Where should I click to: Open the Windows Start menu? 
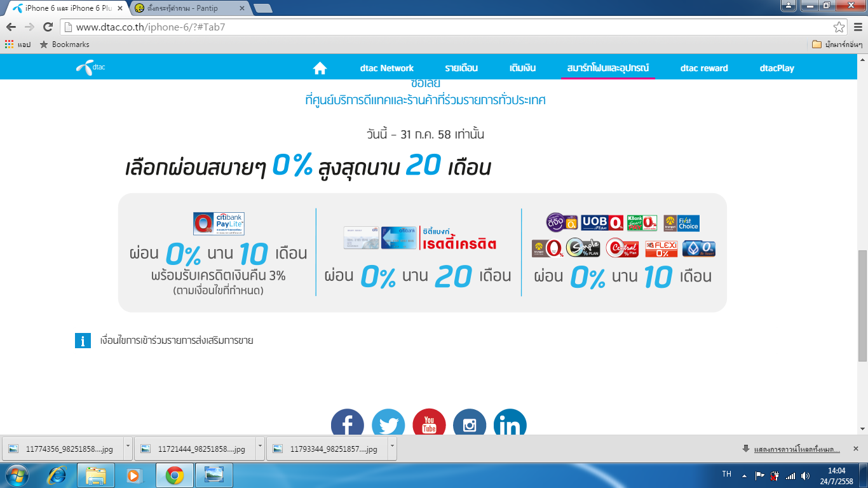coord(17,475)
